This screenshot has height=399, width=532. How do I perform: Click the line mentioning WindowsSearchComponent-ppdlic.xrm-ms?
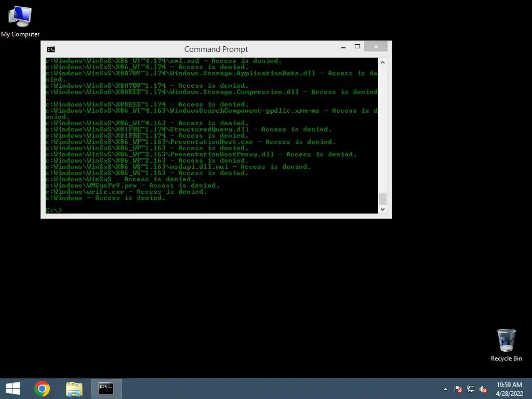(x=212, y=114)
